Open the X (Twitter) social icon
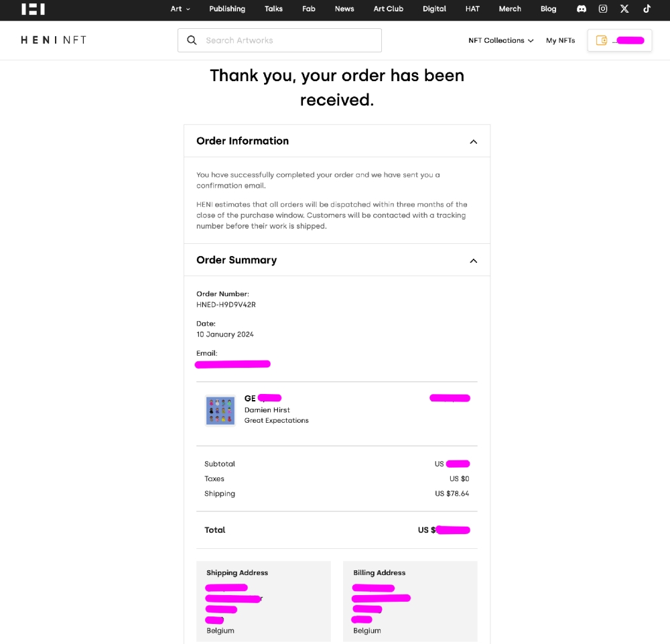670x644 pixels. coord(624,9)
